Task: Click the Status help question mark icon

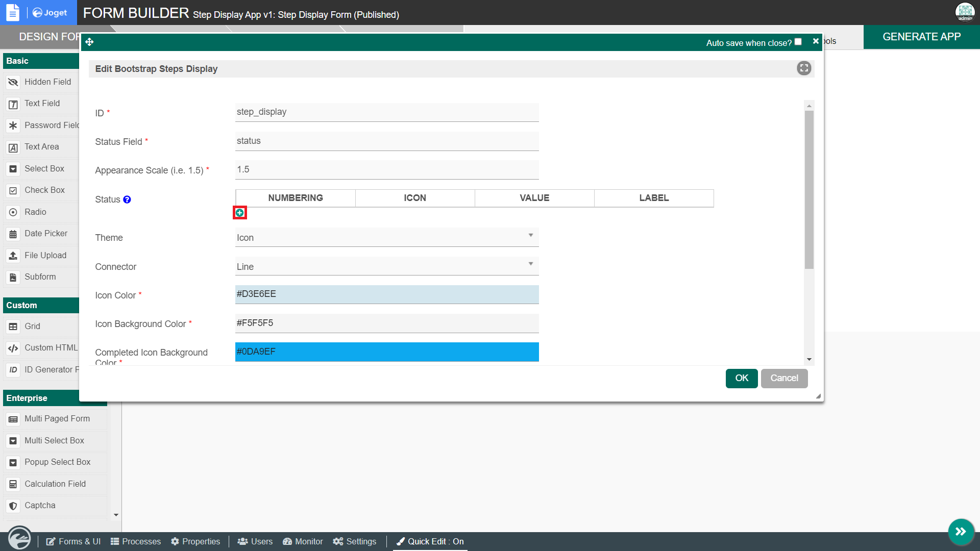Action: pos(127,199)
